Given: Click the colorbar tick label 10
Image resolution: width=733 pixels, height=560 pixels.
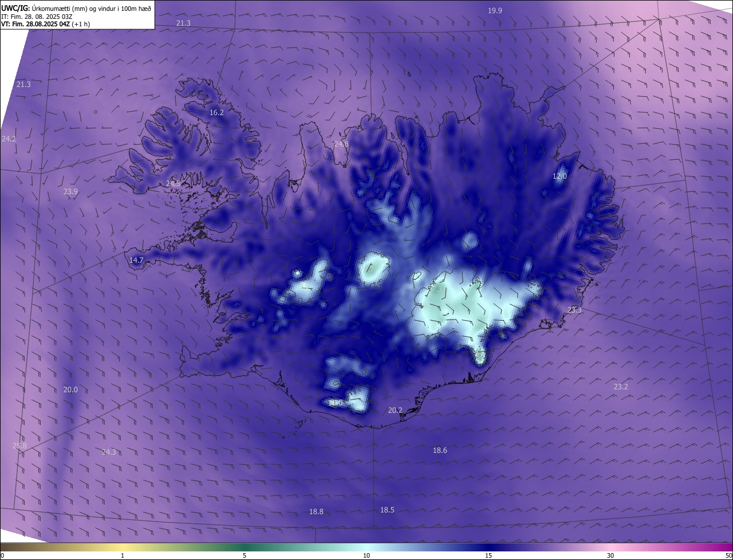Looking at the screenshot, I should 366,555.
